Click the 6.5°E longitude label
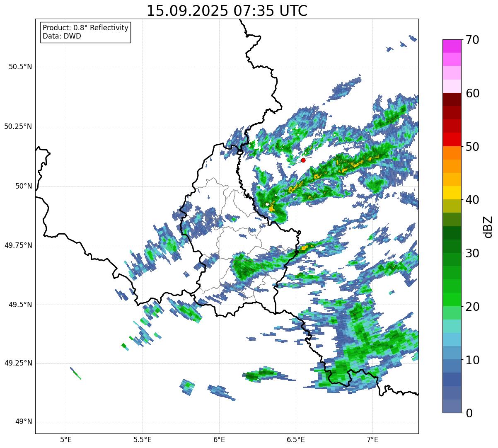 pos(296,439)
